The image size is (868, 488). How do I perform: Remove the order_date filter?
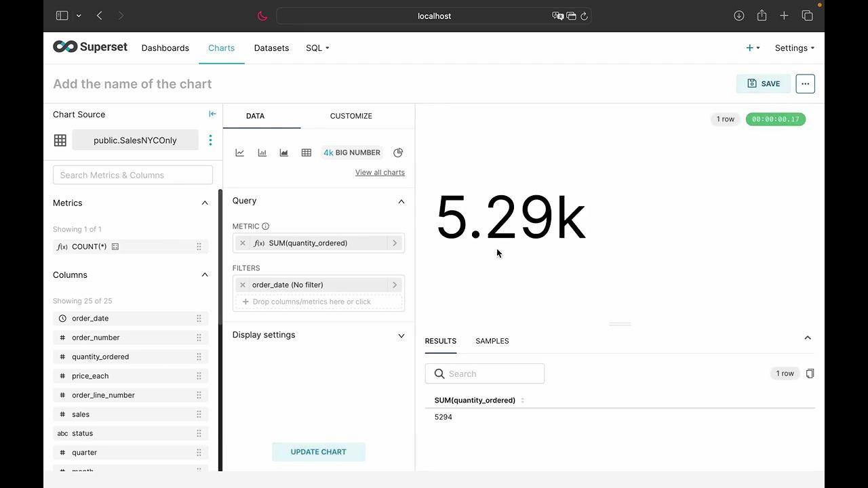(x=243, y=285)
